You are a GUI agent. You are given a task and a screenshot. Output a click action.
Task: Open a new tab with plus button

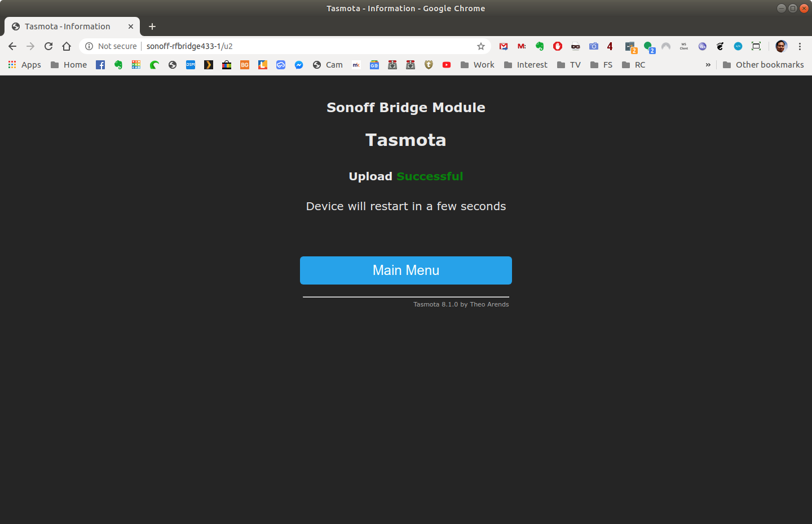[x=152, y=26]
